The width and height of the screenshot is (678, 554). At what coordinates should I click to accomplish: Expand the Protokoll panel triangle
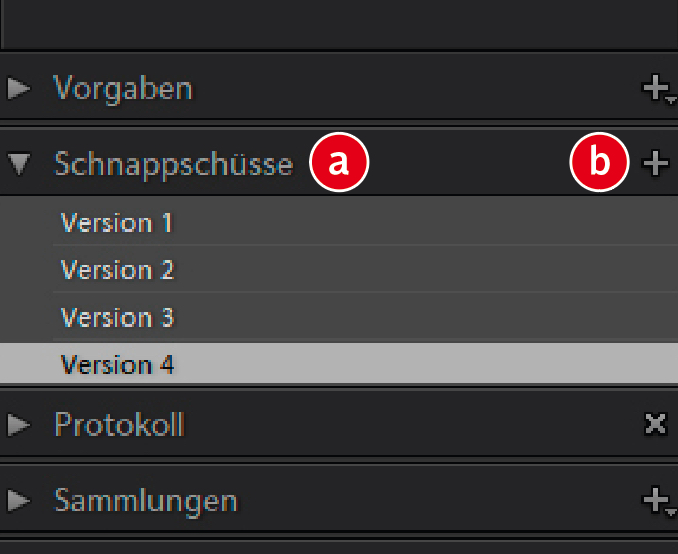point(18,425)
